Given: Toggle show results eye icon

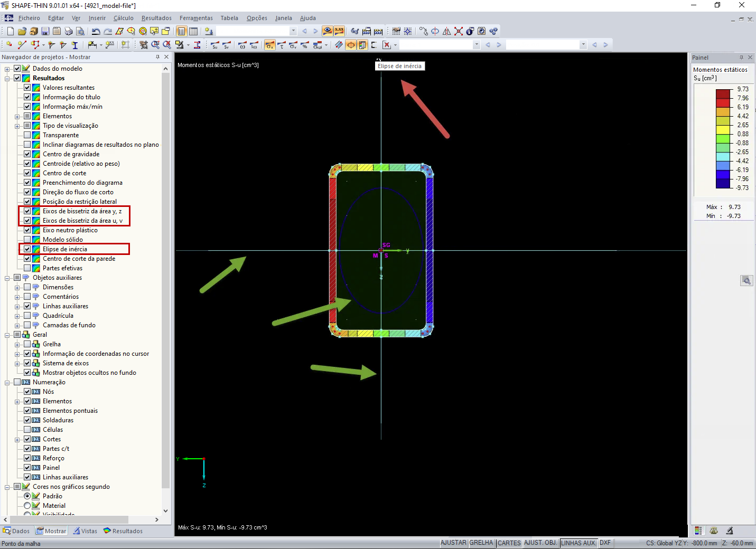Looking at the screenshot, I should click(327, 31).
